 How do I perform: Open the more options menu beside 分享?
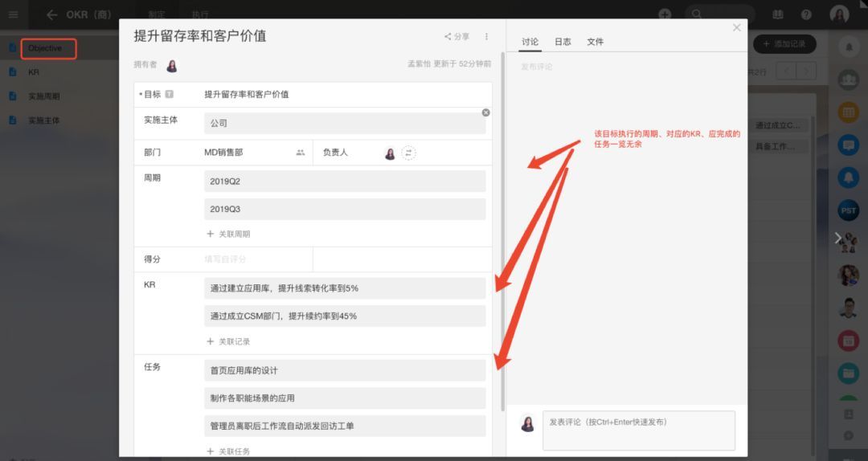pyautogui.click(x=486, y=36)
